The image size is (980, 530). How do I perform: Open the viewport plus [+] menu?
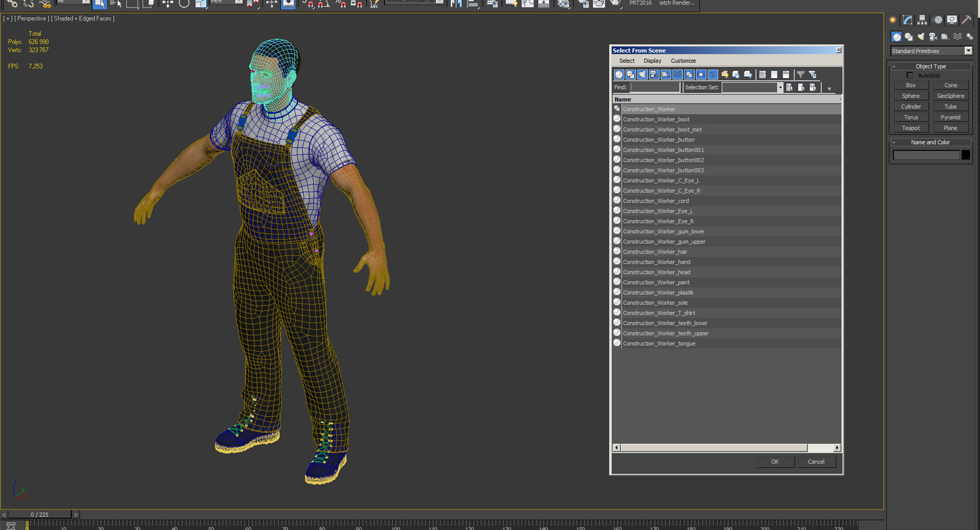(8, 19)
